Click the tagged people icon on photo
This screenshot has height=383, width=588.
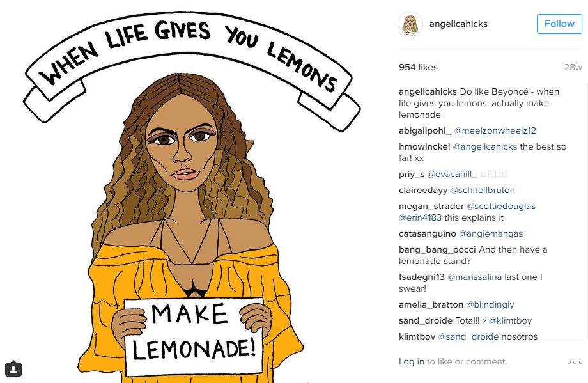click(x=13, y=369)
